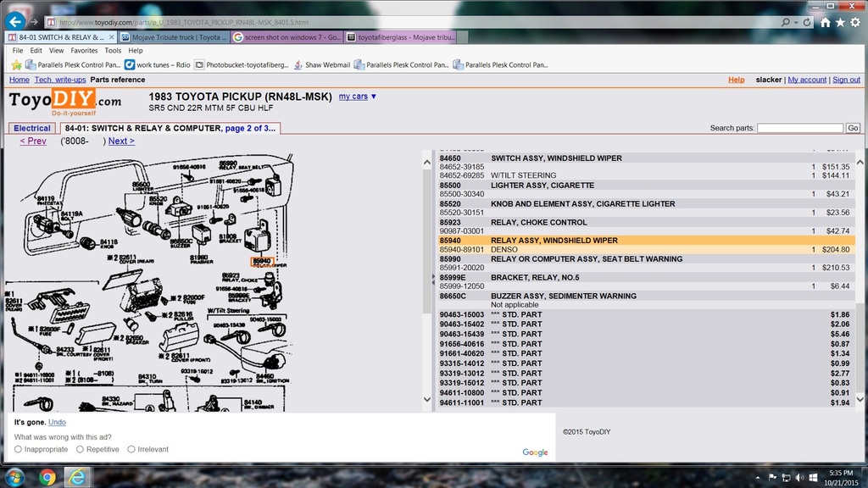The width and height of the screenshot is (868, 488).
Task: Open the Help menu in menu bar
Action: tap(136, 50)
